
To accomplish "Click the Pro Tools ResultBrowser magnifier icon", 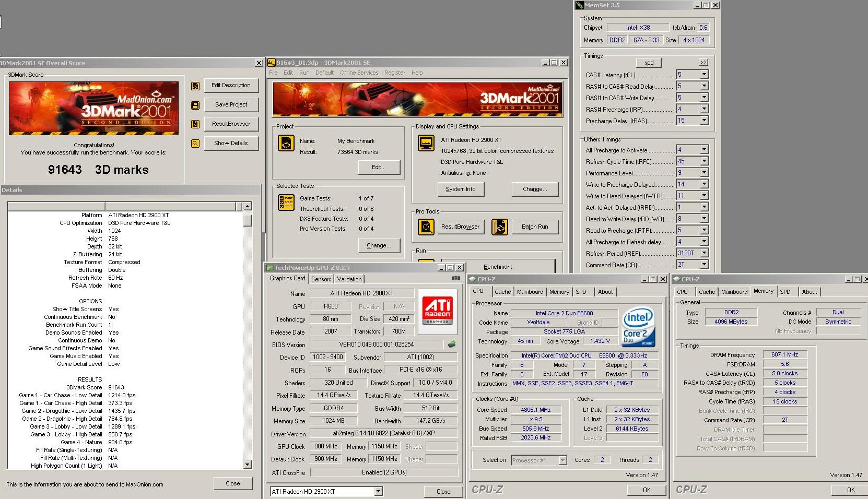I will tap(426, 227).
